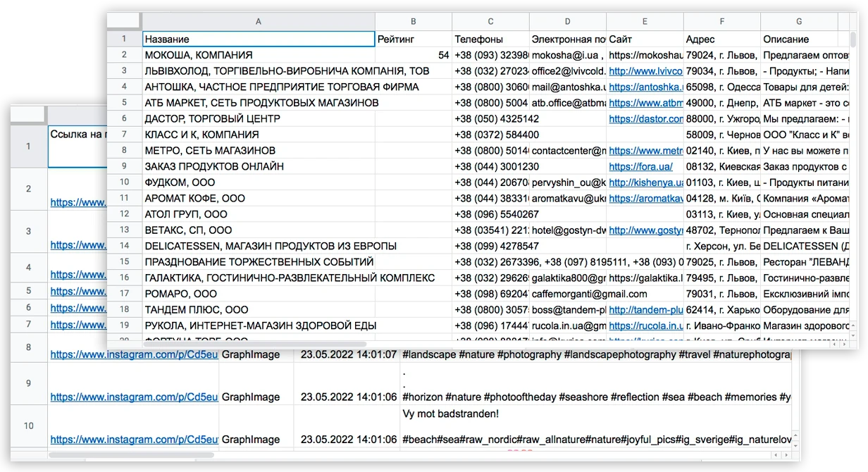
Task: Select the 'Сайт' header cell
Action: (x=645, y=39)
